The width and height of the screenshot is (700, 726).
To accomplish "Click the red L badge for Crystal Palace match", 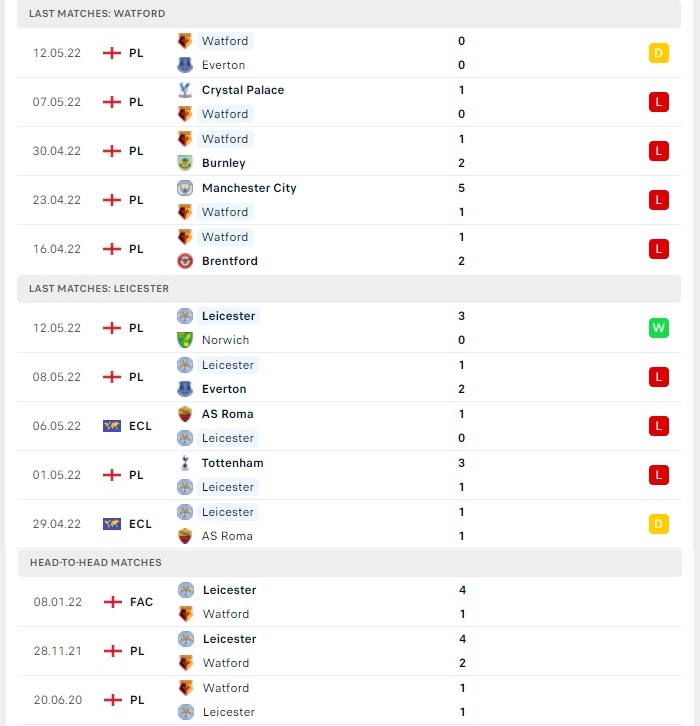I will (x=658, y=102).
